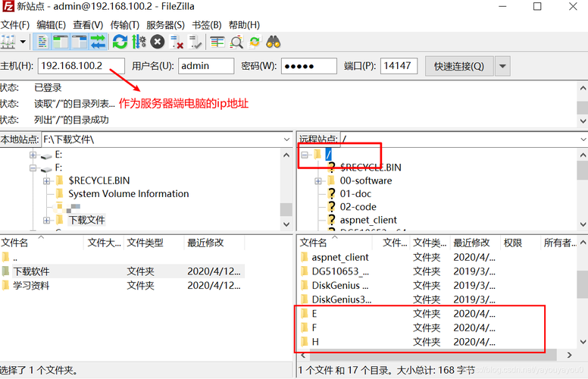Toggle remote directory tree display icon
The height and width of the screenshot is (379, 588).
(x=79, y=42)
